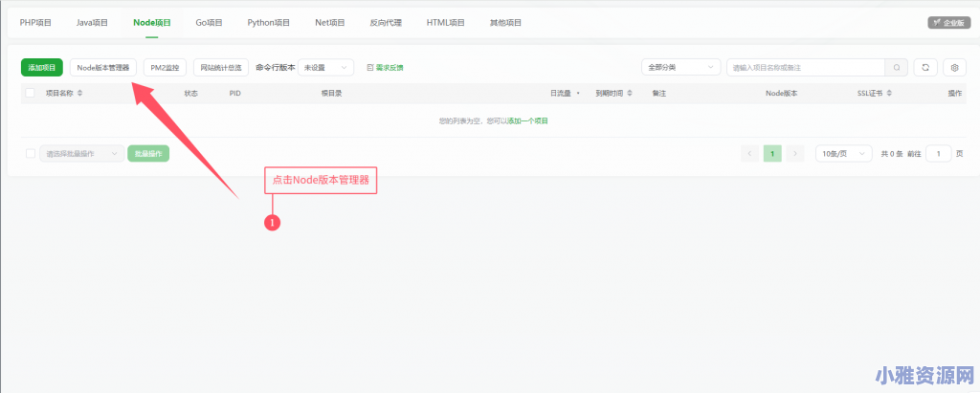Focus the project name search field
The image size is (980, 393).
(806, 68)
